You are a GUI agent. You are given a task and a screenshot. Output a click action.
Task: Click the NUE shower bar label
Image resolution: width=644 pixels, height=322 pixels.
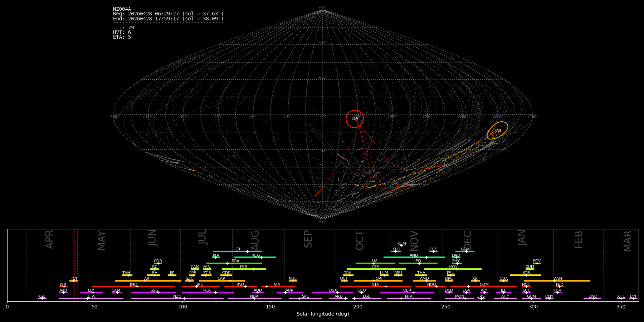(293, 279)
